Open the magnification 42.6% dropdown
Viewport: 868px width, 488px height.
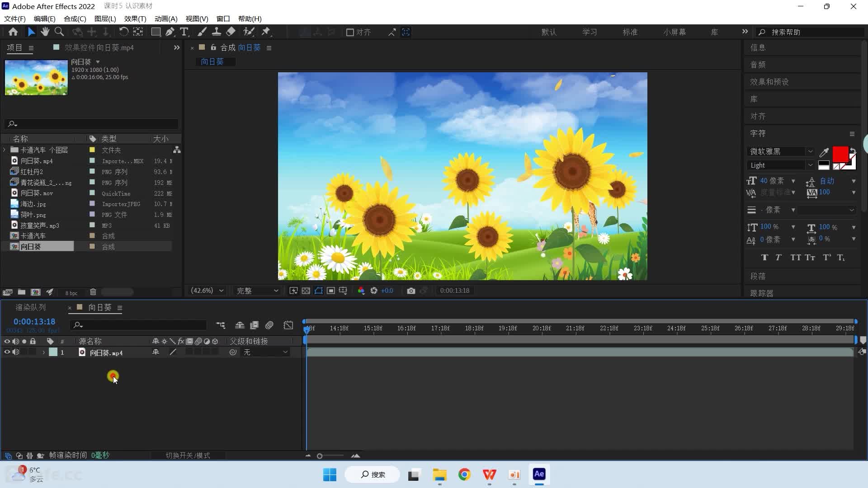(208, 291)
